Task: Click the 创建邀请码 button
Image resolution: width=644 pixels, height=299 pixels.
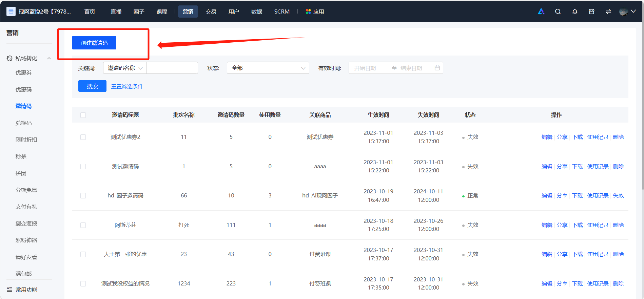Action: coord(94,43)
